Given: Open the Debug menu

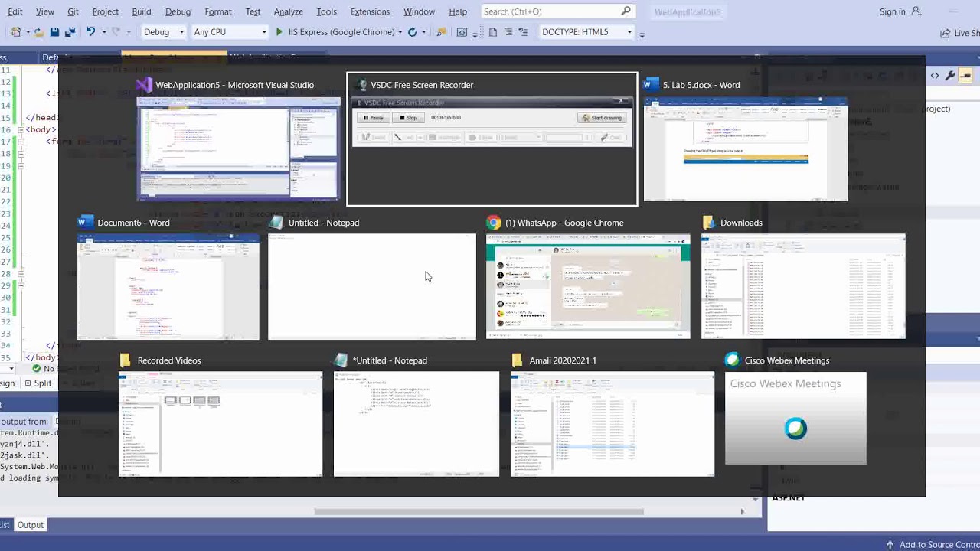Looking at the screenshot, I should coord(178,11).
